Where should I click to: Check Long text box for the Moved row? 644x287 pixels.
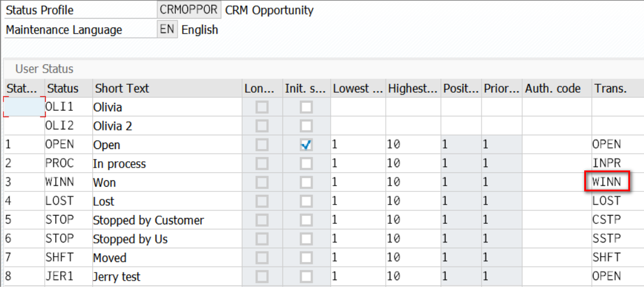(x=262, y=257)
